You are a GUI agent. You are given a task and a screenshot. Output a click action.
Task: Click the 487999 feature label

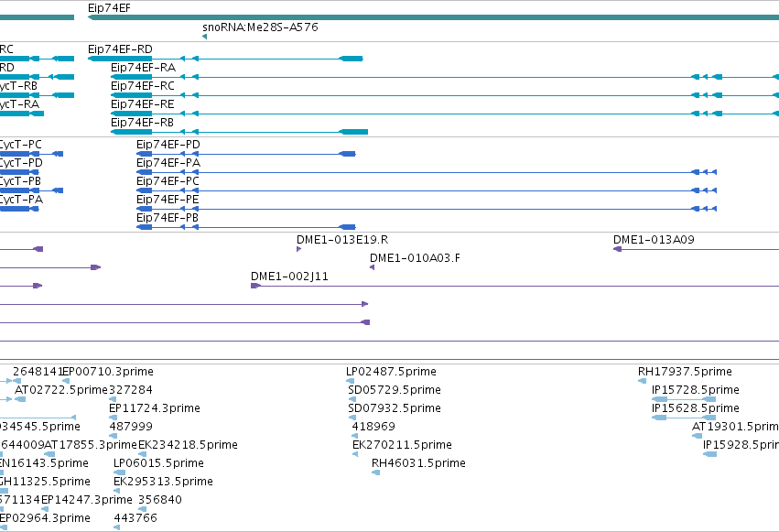click(131, 426)
